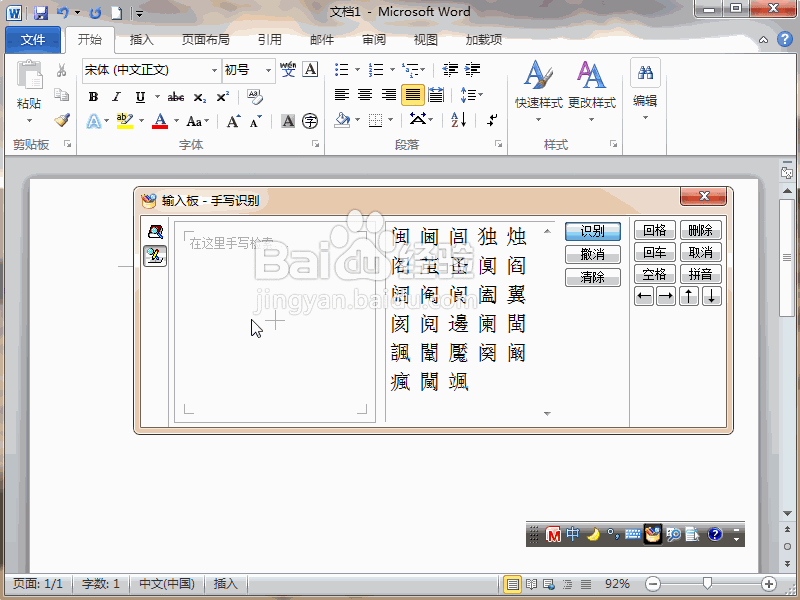This screenshot has width=800, height=600.
Task: Click the 撤消 undo stroke button
Action: [593, 254]
